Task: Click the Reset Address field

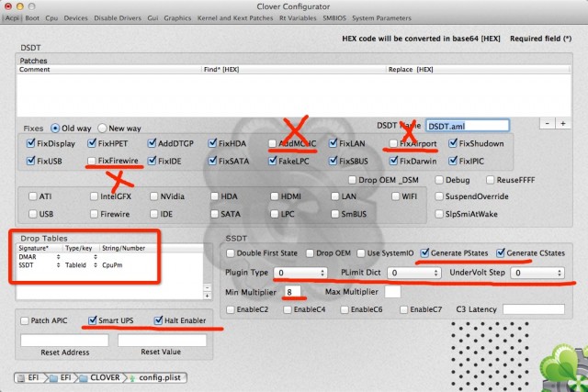Action: point(64,341)
